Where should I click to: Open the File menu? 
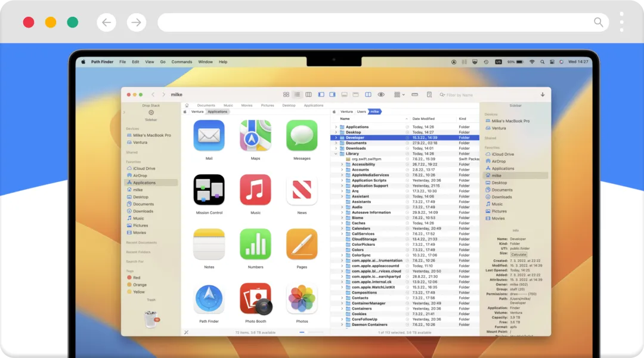pos(122,61)
